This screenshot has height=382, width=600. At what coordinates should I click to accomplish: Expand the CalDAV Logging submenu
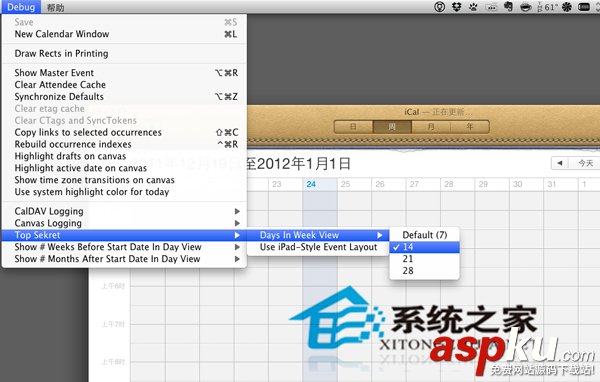pos(124,211)
